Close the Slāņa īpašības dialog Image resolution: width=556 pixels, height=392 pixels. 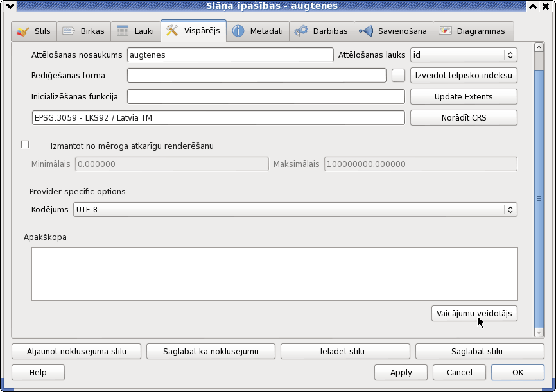pos(546,6)
